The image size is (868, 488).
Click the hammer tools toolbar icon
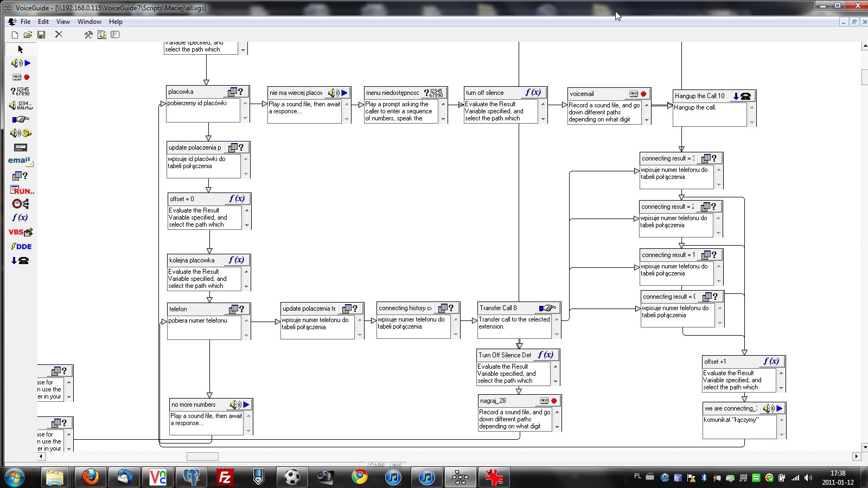pos(88,35)
